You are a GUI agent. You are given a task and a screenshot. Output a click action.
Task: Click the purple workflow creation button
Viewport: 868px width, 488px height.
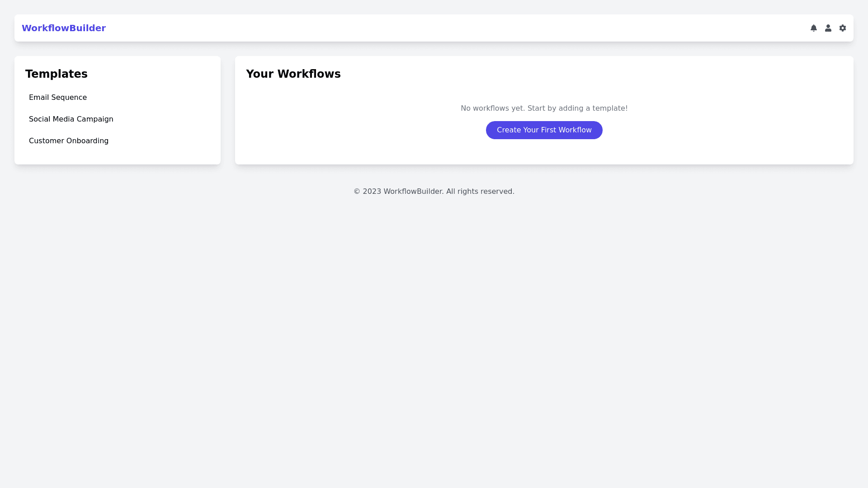click(544, 130)
